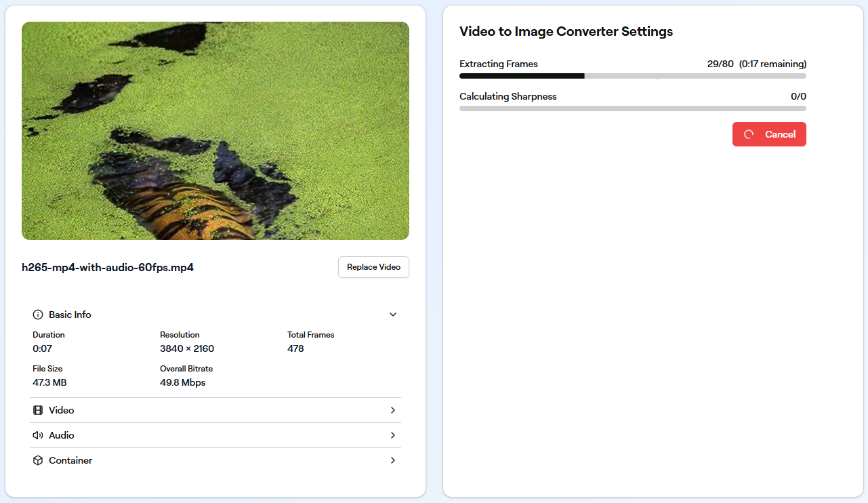Screen dimensions: 868x503
Task: Expand the Container section using its chevron
Action: [392, 460]
